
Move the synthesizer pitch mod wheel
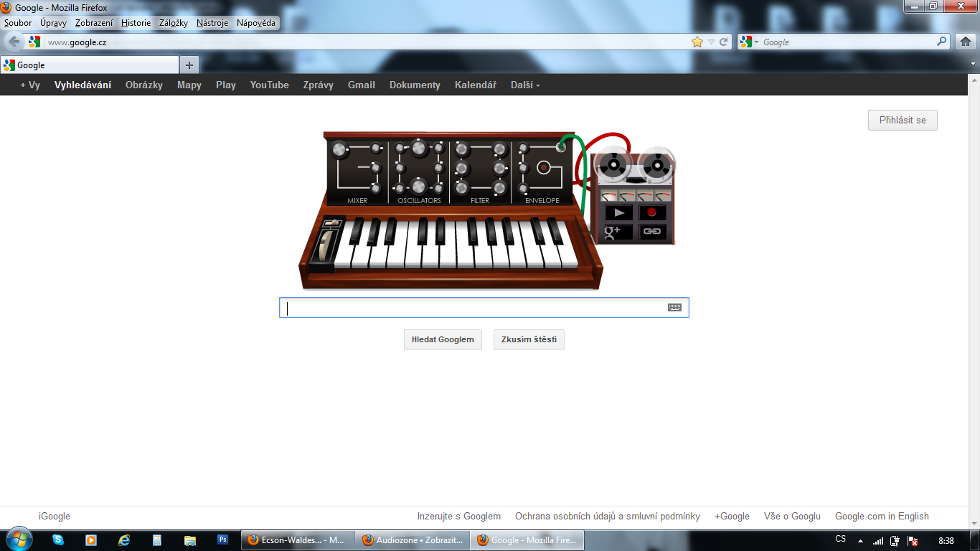pyautogui.click(x=327, y=248)
